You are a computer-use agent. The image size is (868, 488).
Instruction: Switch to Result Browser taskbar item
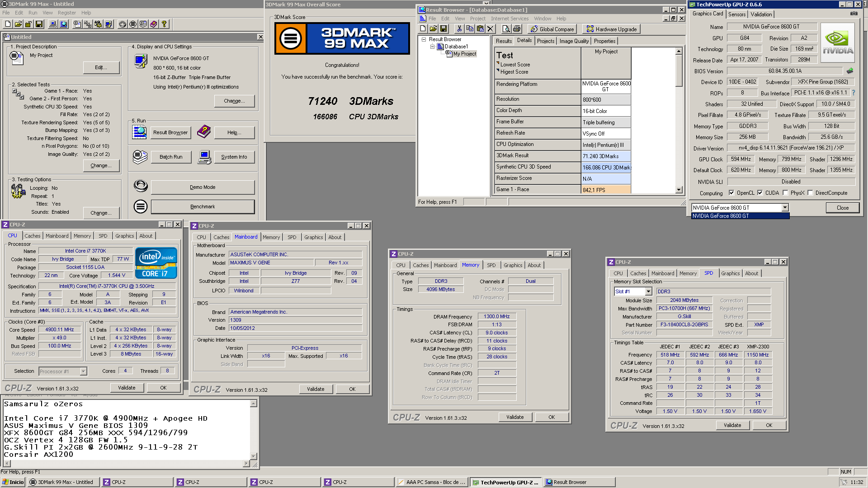click(579, 482)
